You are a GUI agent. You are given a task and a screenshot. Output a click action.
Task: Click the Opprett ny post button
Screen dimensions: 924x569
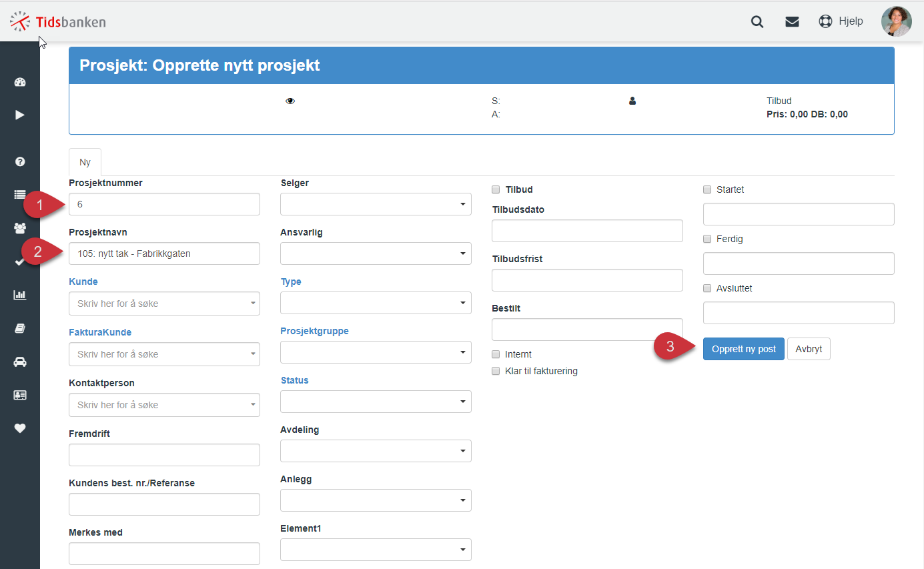(744, 349)
